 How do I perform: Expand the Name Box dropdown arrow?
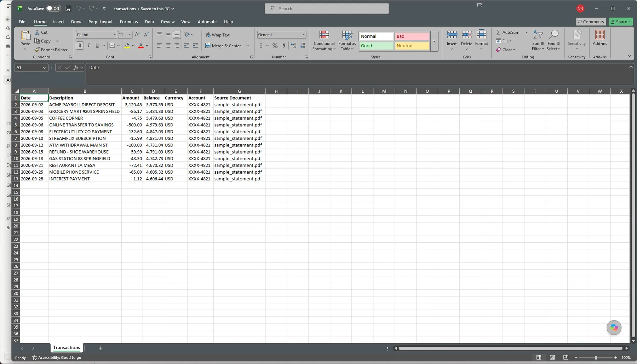click(x=44, y=68)
